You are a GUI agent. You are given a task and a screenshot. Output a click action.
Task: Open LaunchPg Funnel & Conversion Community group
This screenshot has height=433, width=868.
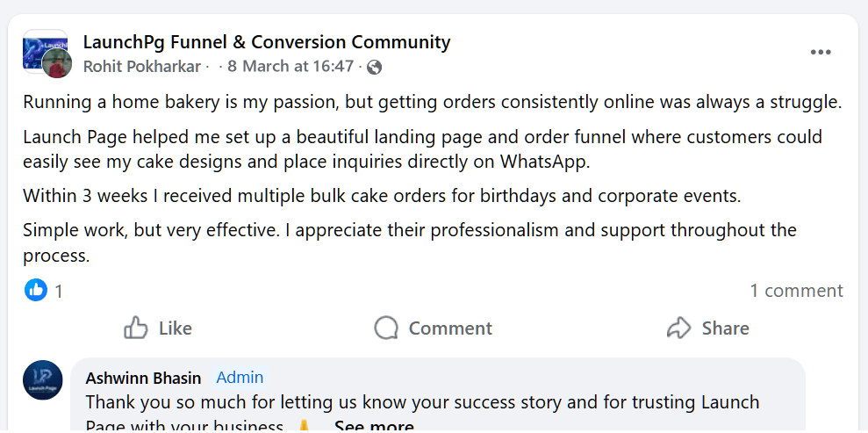point(266,41)
